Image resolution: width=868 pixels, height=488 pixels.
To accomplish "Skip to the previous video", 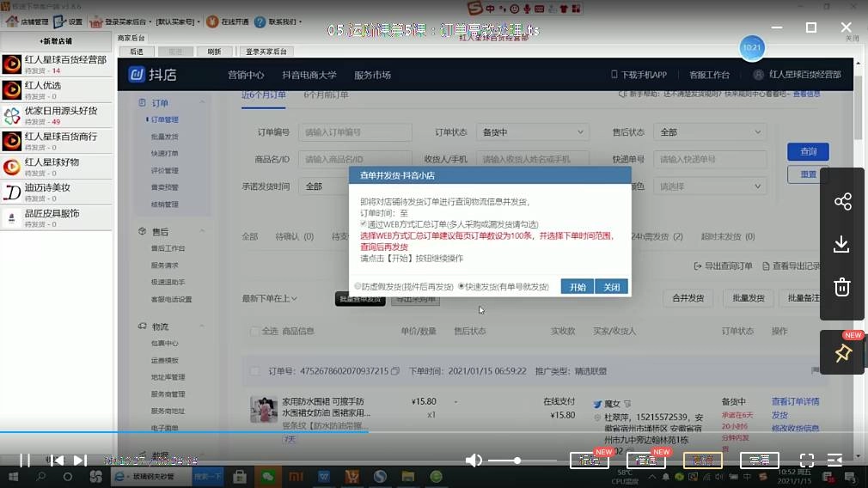I will [x=55, y=461].
